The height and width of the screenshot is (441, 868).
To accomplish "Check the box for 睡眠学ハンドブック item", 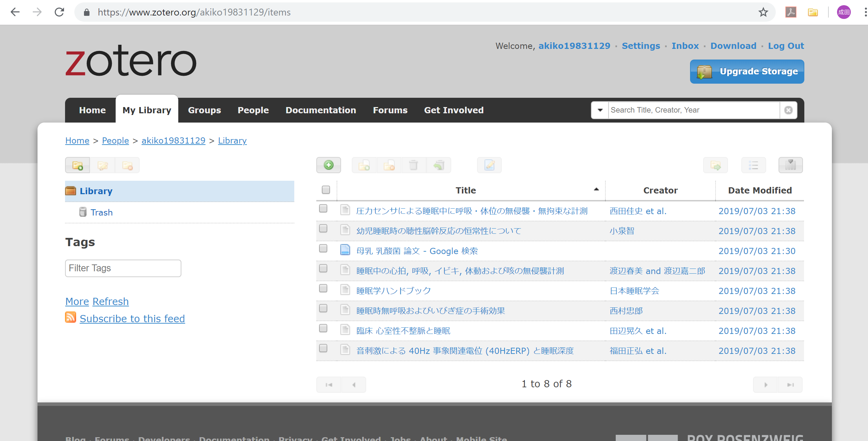I will 323,288.
